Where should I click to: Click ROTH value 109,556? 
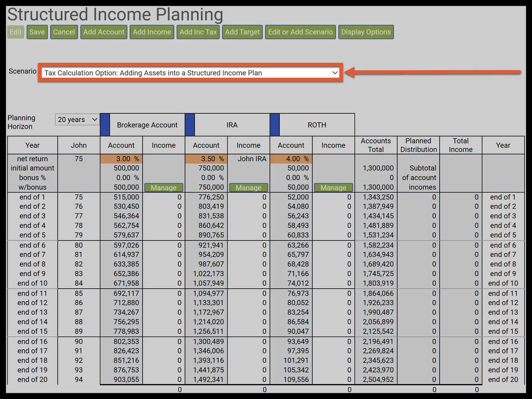click(296, 380)
